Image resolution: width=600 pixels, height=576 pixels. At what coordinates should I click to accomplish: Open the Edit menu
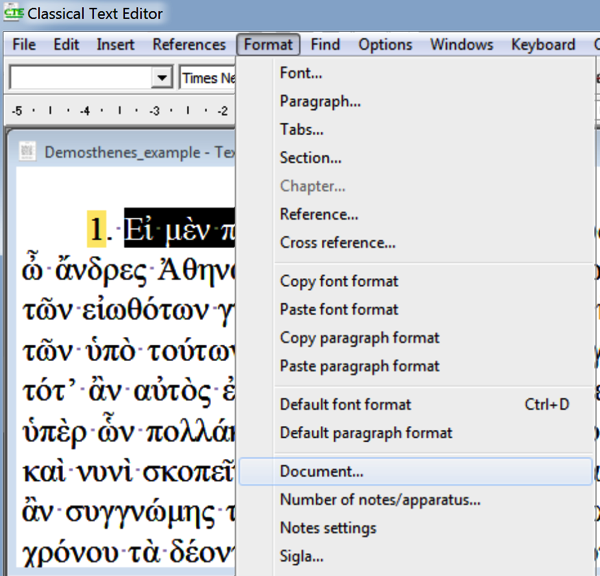click(66, 44)
